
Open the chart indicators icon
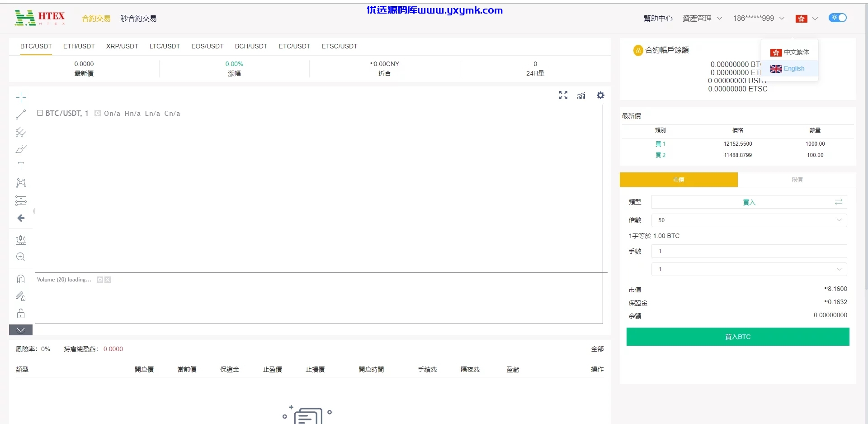[x=581, y=95]
